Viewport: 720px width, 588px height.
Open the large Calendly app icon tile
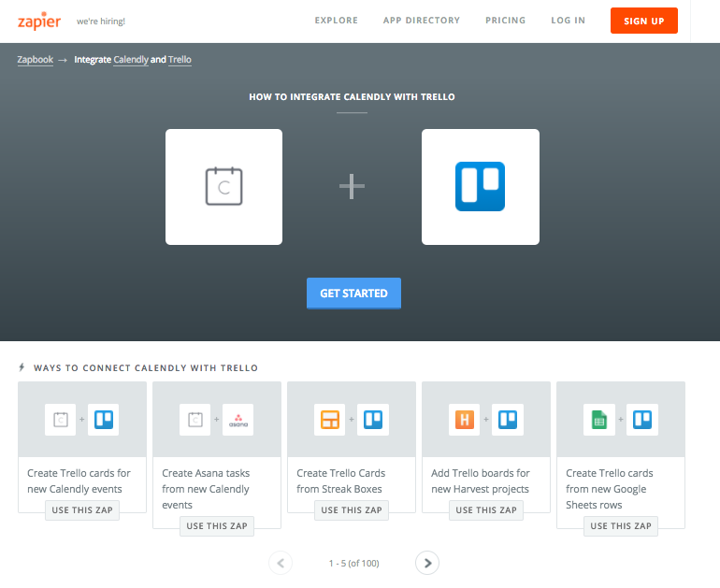click(224, 187)
